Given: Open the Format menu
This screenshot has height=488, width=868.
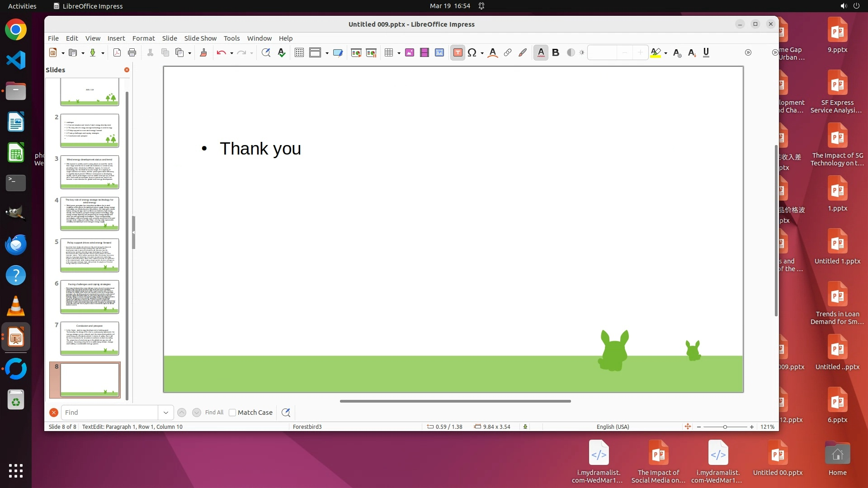Looking at the screenshot, I should (x=143, y=38).
